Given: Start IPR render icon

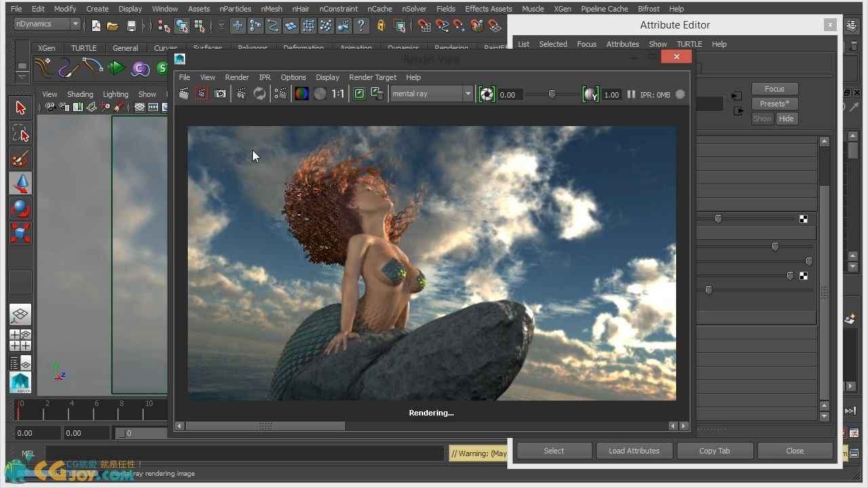Looking at the screenshot, I should pyautogui.click(x=241, y=94).
